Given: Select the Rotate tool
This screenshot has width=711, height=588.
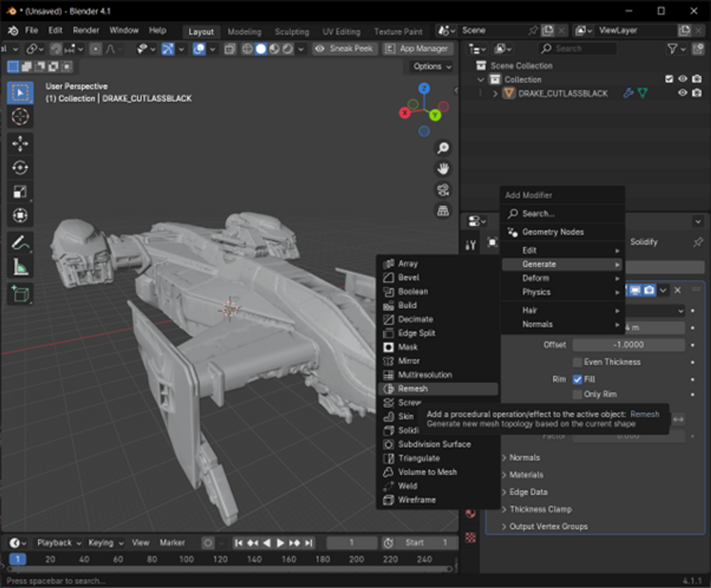Looking at the screenshot, I should tap(20, 168).
